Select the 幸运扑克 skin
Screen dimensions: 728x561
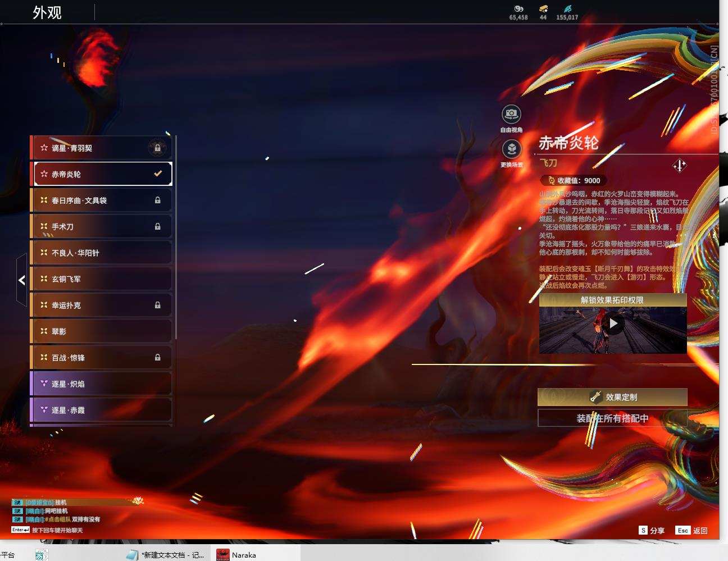(x=101, y=305)
